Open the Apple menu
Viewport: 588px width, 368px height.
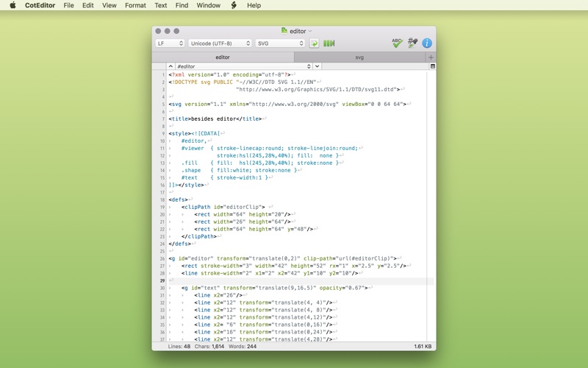[12, 5]
